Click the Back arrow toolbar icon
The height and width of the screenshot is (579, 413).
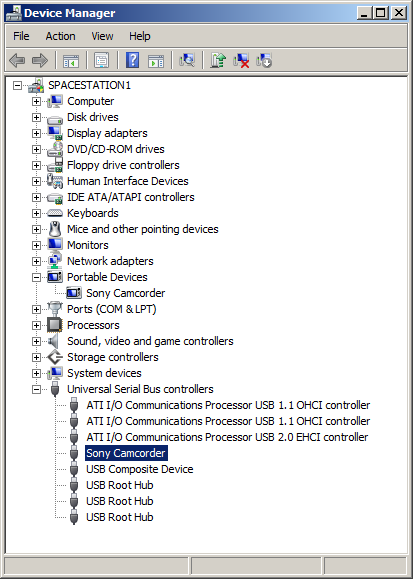point(17,60)
